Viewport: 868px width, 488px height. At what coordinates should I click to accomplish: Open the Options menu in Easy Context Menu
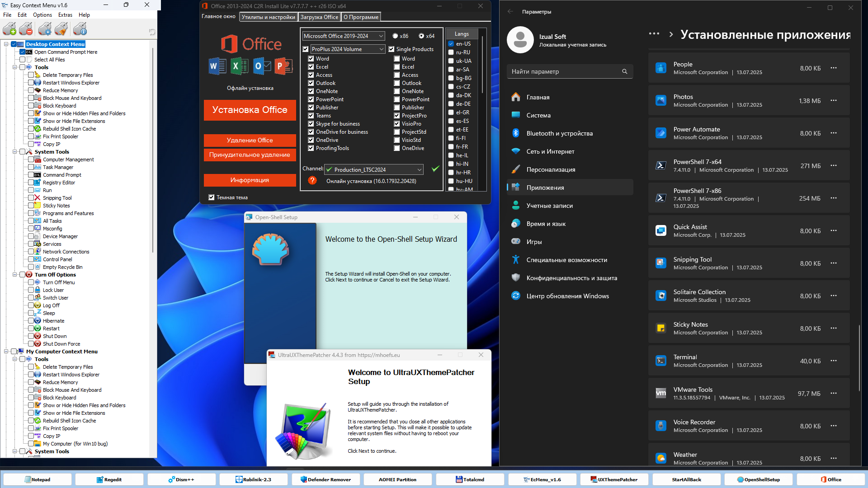click(x=42, y=15)
